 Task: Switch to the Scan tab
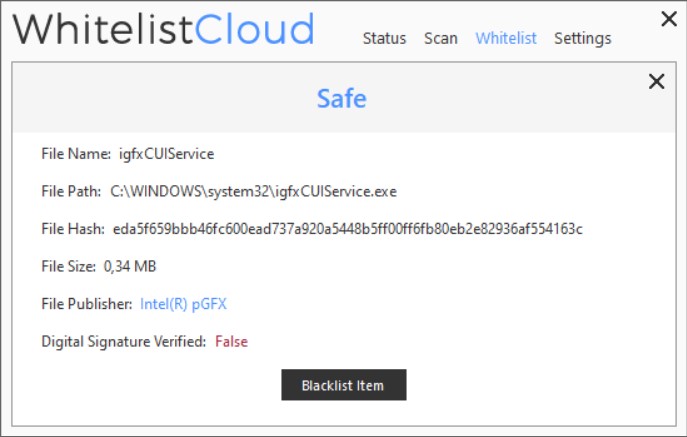441,39
